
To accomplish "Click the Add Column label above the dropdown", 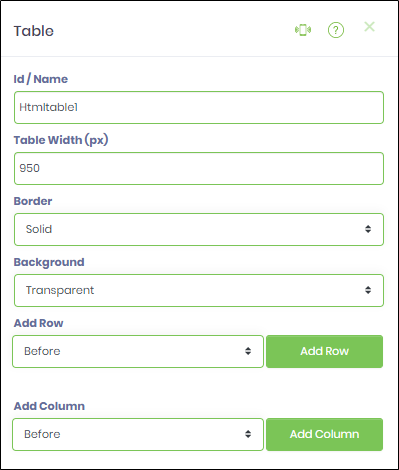I will pos(49,406).
